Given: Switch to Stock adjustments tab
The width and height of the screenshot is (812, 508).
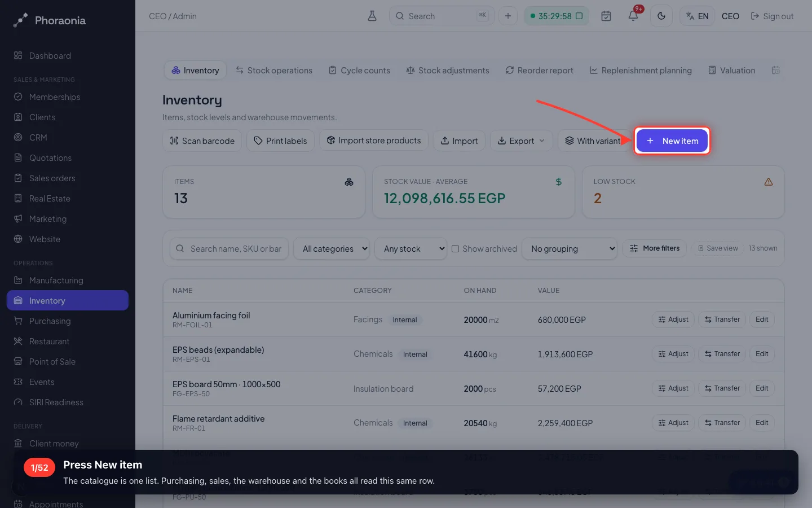Looking at the screenshot, I should [x=448, y=70].
